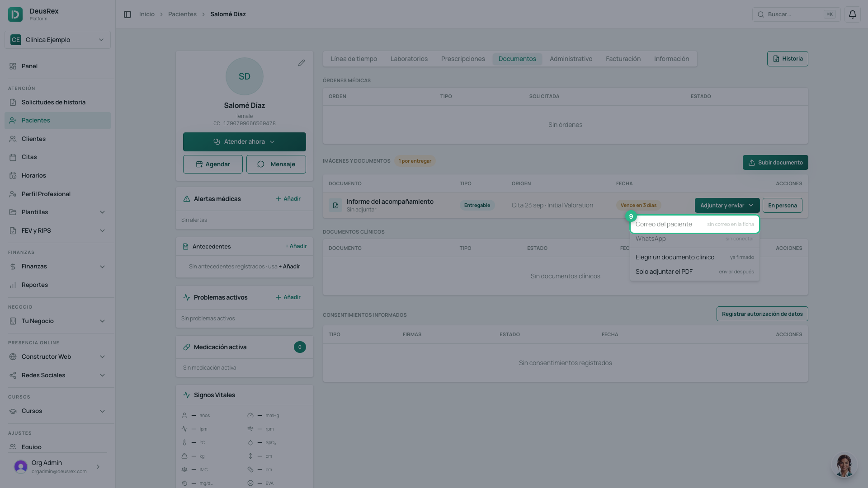Image resolution: width=868 pixels, height=488 pixels.
Task: Expand the Finanzas sidebar group
Action: click(57, 267)
